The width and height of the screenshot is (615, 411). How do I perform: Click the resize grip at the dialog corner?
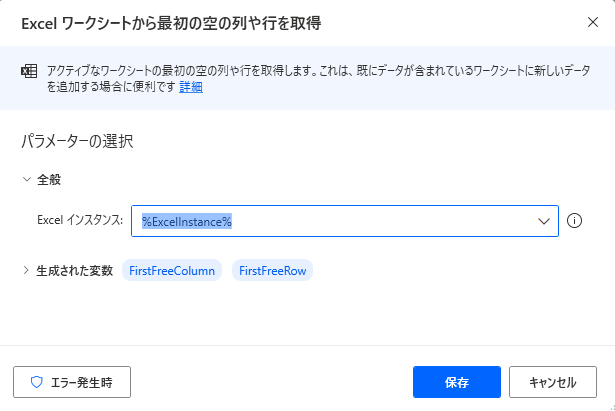(611, 407)
